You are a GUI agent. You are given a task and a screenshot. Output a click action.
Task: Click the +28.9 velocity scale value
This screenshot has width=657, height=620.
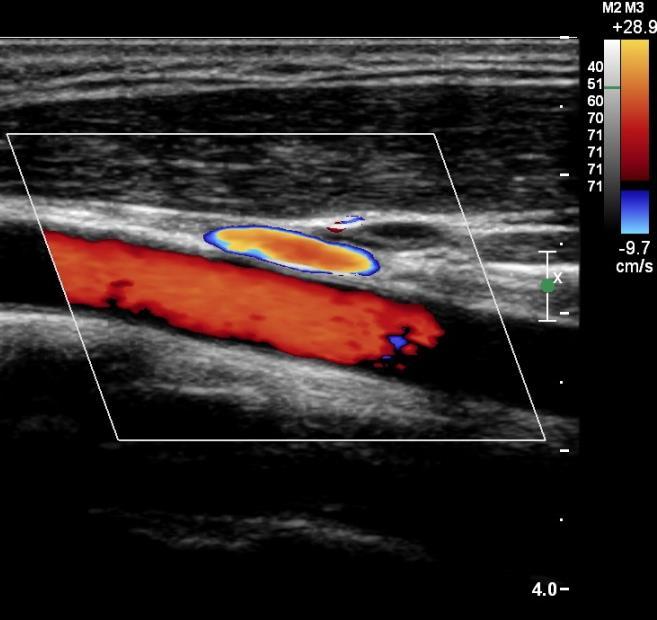(x=634, y=27)
